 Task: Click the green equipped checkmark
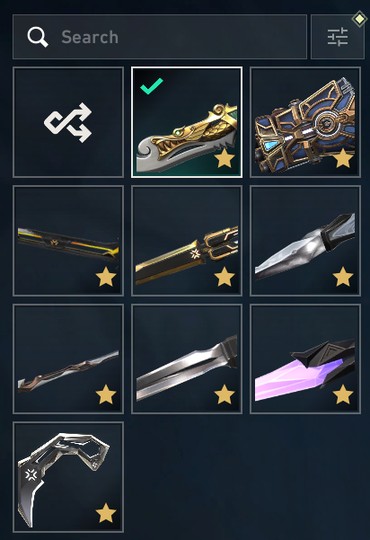point(152,86)
